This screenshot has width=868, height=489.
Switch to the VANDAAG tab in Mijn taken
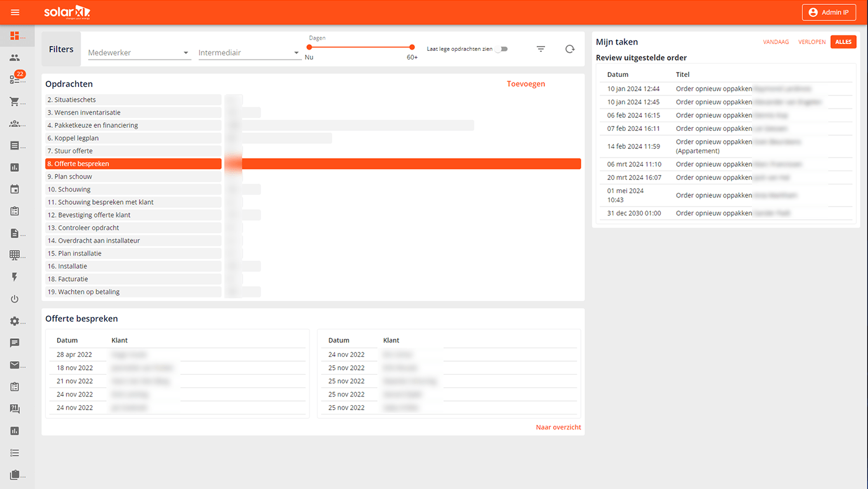point(776,42)
